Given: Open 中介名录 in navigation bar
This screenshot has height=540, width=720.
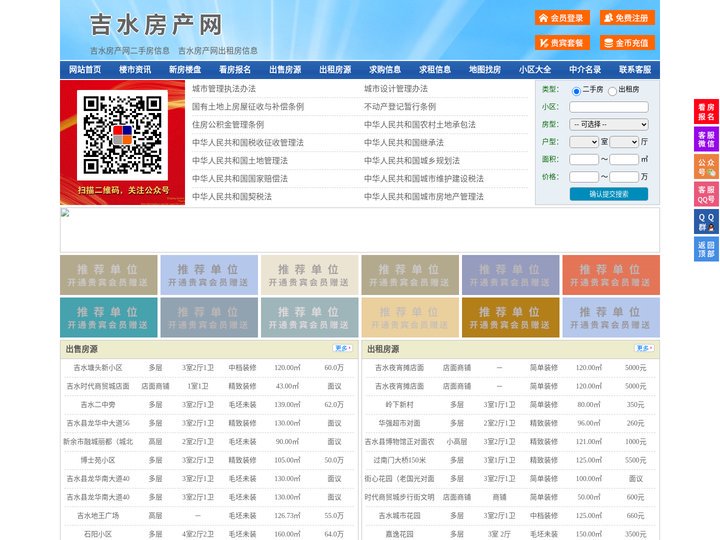Looking at the screenshot, I should tap(585, 70).
